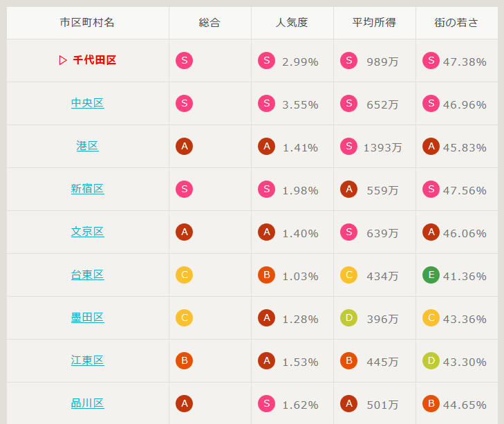This screenshot has width=504, height=424.
Task: Click the S badge next to 1.62%
Action: pyautogui.click(x=266, y=403)
